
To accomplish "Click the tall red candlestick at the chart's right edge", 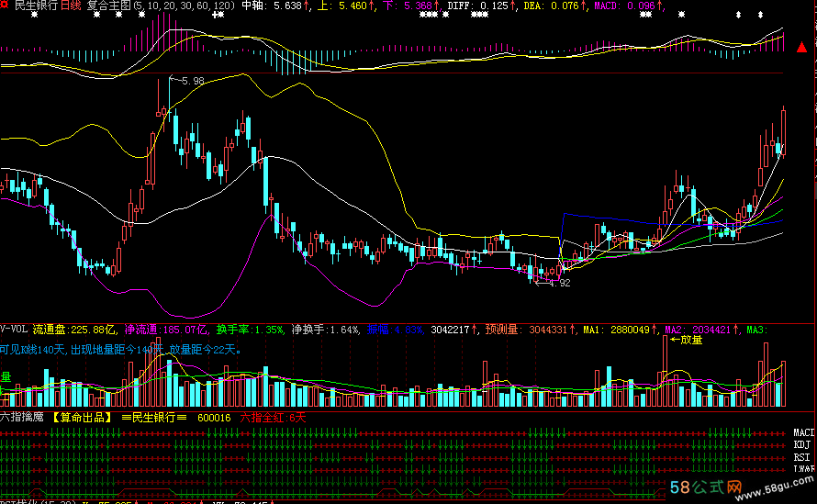I will 783,132.
